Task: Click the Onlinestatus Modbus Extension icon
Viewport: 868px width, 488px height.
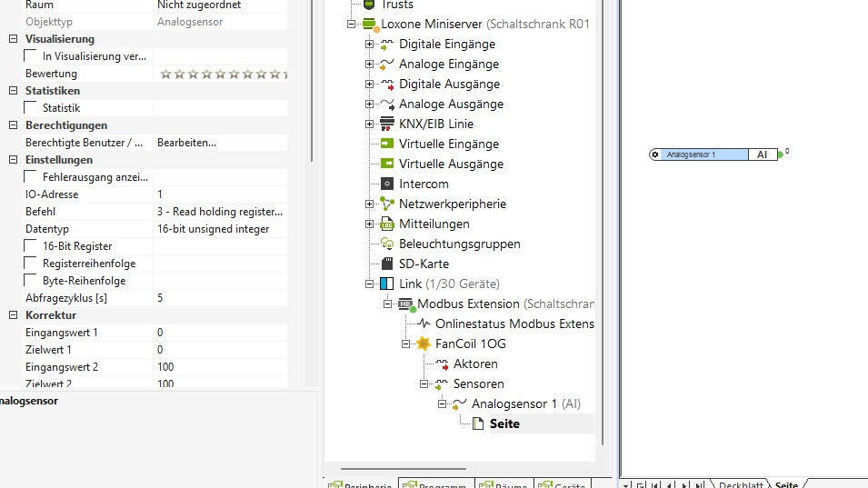Action: pyautogui.click(x=424, y=324)
